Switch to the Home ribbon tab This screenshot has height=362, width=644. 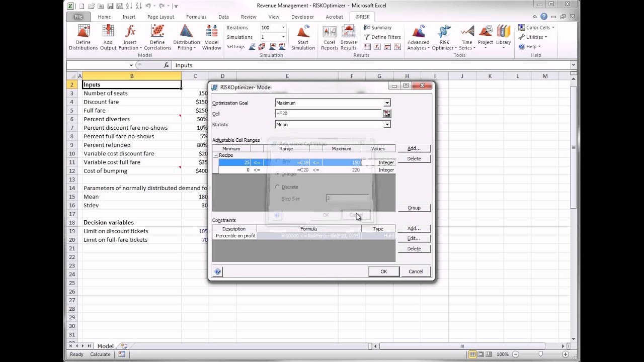point(104,17)
